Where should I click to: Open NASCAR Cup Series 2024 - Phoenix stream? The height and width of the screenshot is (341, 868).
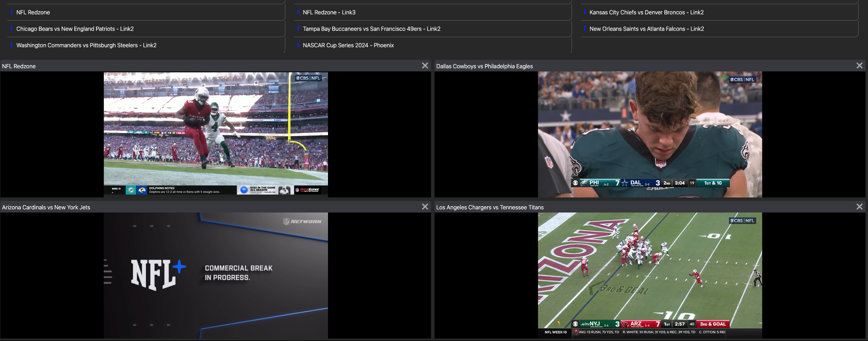[x=348, y=45]
